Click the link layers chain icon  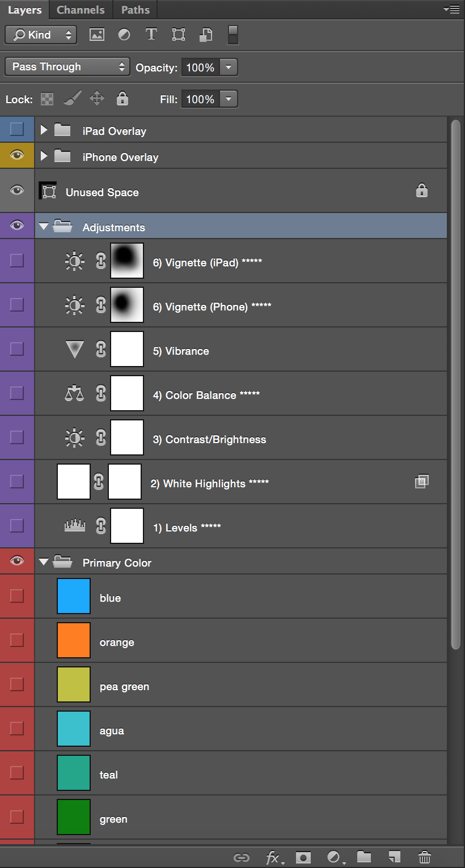click(x=242, y=857)
